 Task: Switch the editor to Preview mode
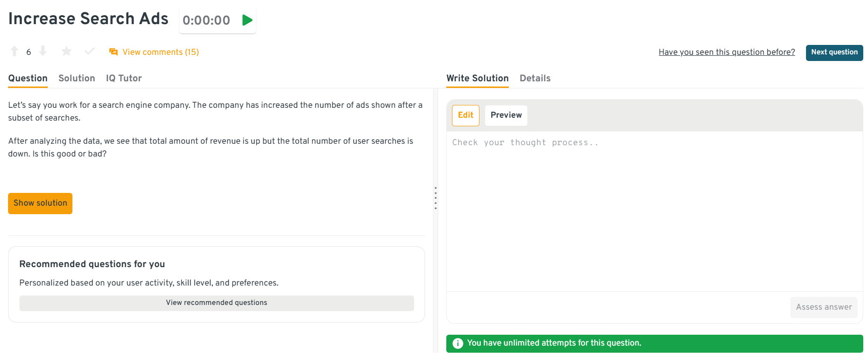coord(506,115)
